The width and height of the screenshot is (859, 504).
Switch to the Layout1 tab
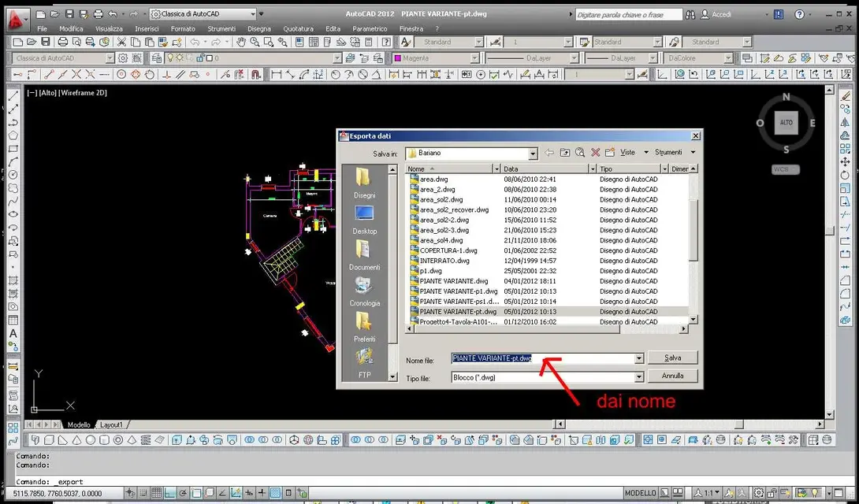(112, 424)
